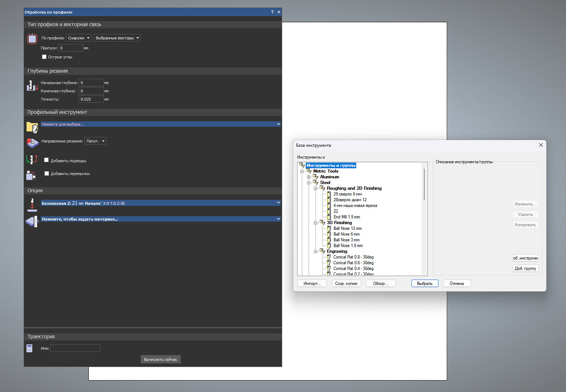
Task: Enable the Добавить подводы checkbox
Action: (46, 160)
